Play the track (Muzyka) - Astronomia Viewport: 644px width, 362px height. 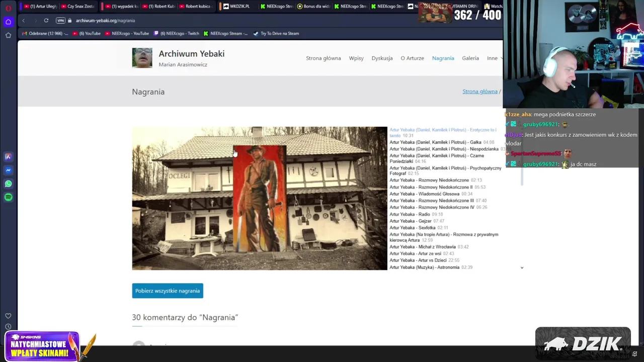pyautogui.click(x=431, y=267)
